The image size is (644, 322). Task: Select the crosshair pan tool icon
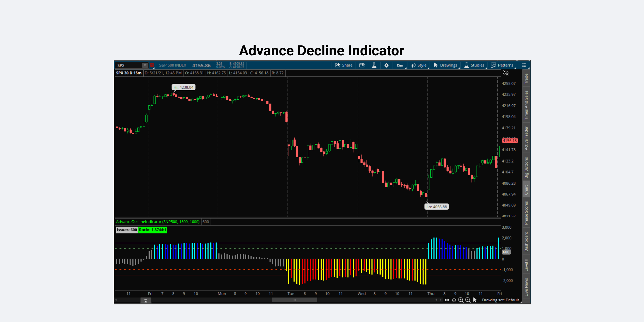[454, 300]
